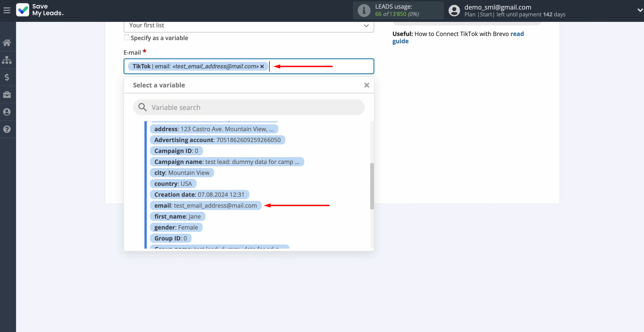Viewport: 644px width, 332px height.
Task: Select the 'Campaign name' variable
Action: pos(227,162)
